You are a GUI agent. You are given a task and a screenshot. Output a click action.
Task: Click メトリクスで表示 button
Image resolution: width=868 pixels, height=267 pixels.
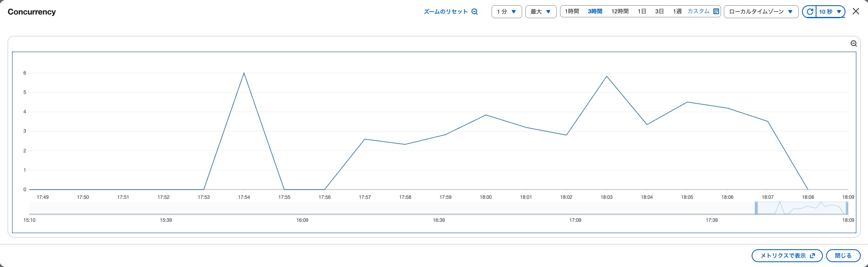787,256
